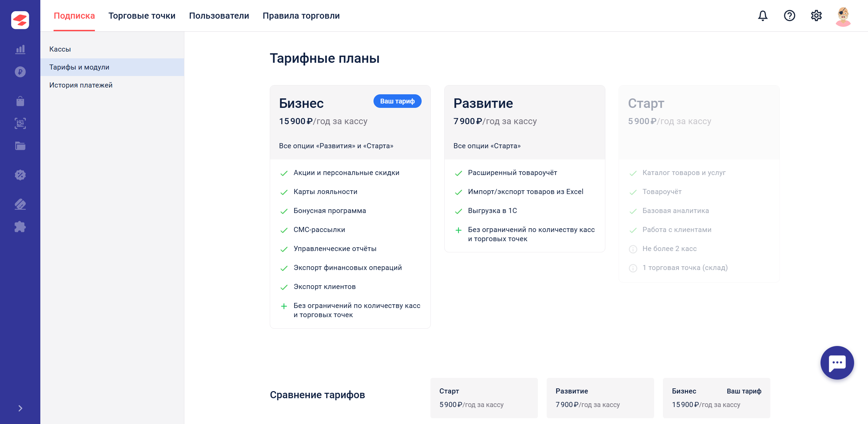Expand the left sidebar with chevron
Screen dimensions: 868x424
(x=20, y=408)
